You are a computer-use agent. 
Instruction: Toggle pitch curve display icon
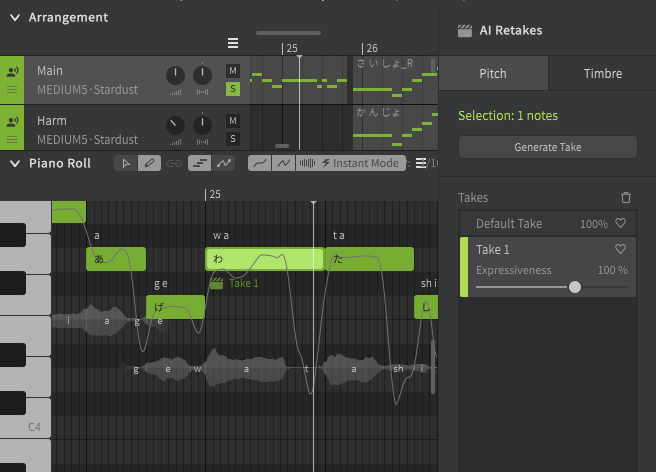[224, 163]
